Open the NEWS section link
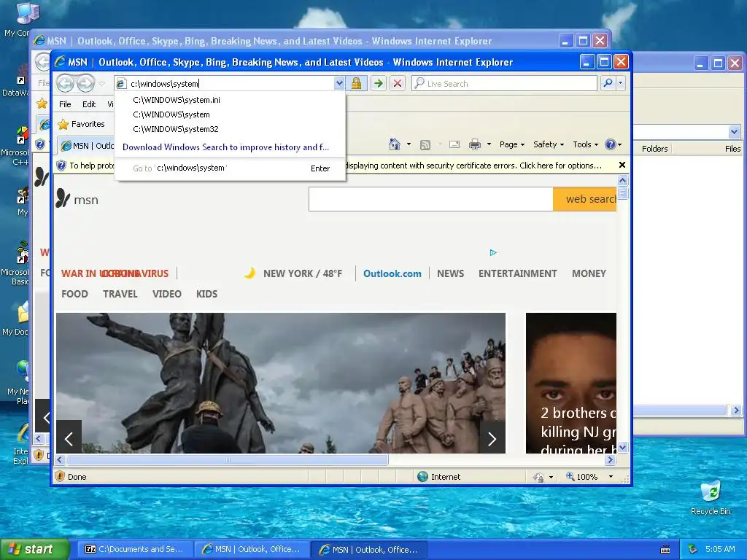This screenshot has height=560, width=747. (x=450, y=274)
